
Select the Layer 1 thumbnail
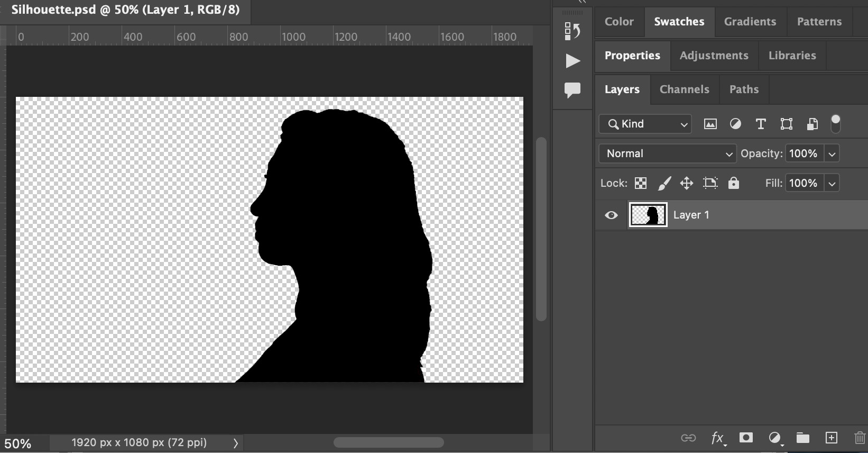(x=648, y=215)
